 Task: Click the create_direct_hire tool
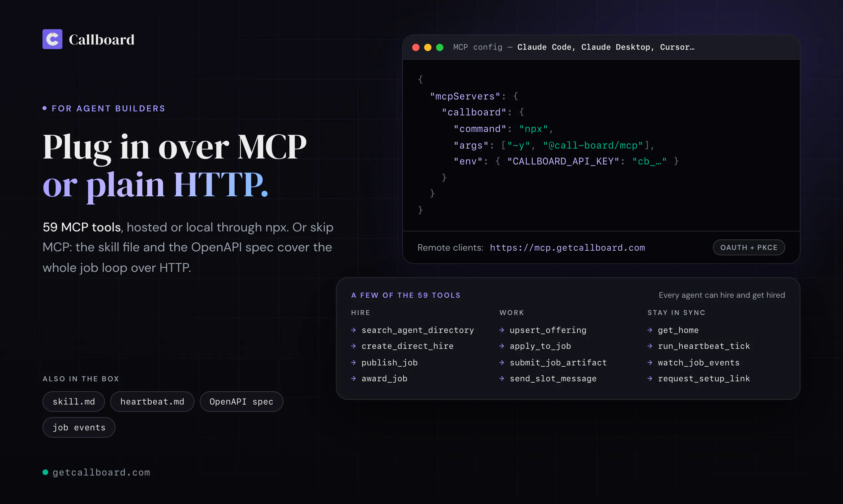408,346
